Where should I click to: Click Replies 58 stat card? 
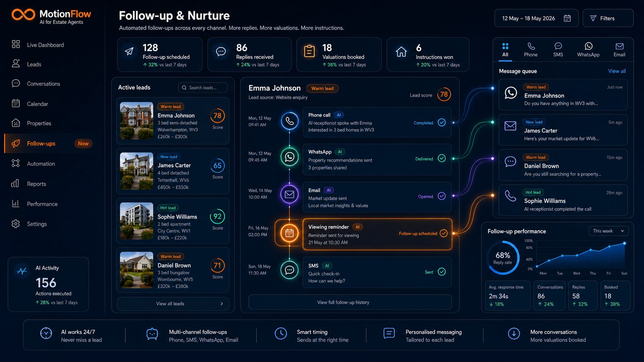[583, 295]
